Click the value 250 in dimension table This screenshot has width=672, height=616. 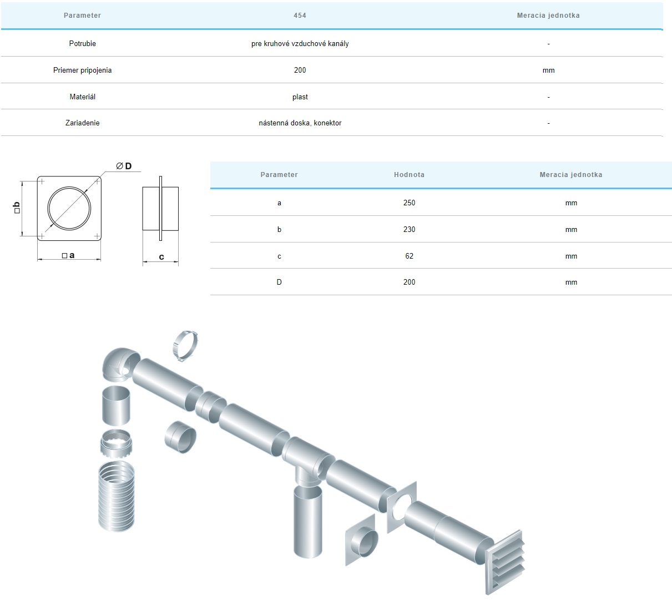[409, 203]
